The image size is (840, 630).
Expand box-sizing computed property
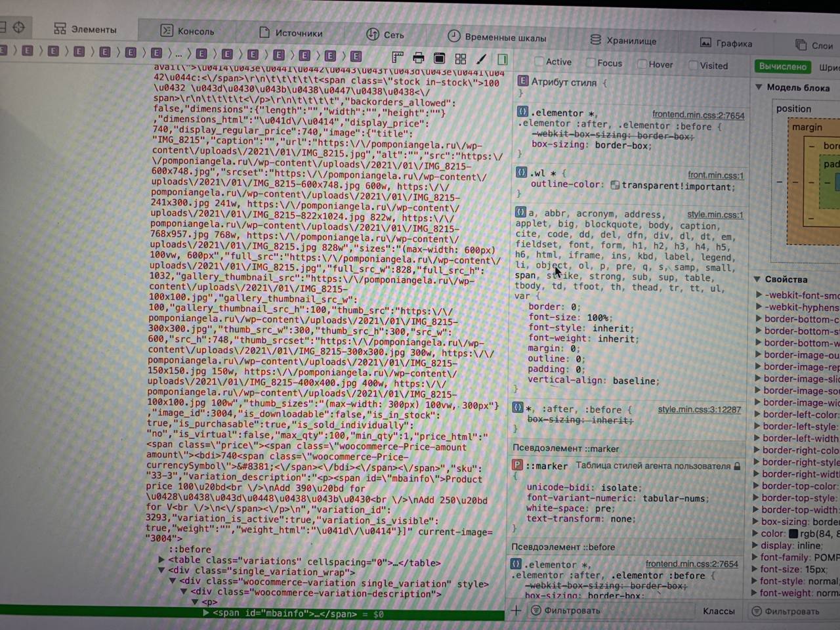coord(755,522)
